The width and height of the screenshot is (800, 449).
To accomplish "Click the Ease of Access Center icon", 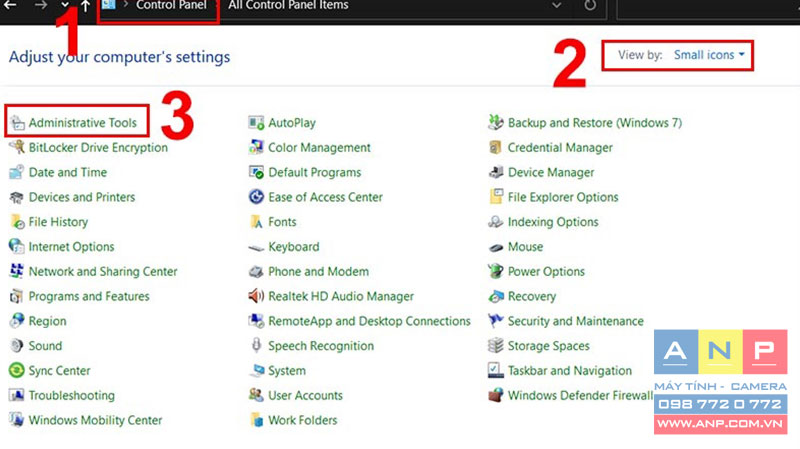I will click(256, 197).
